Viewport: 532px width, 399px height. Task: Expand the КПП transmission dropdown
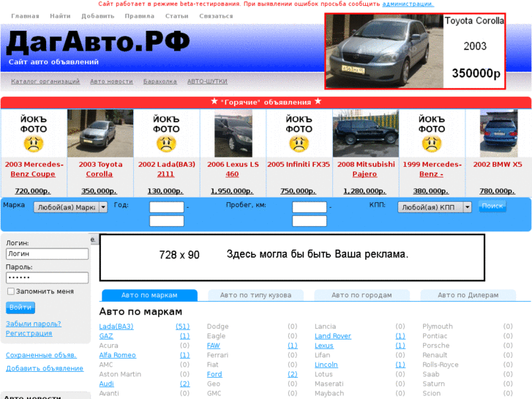435,207
